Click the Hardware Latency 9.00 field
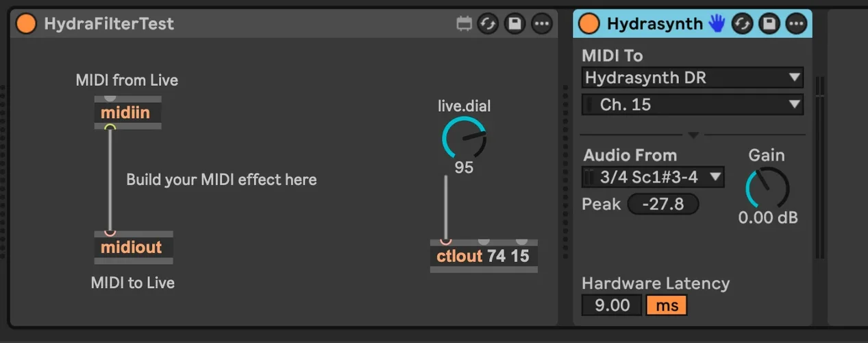Screen dimensions: 868x343 (612, 305)
